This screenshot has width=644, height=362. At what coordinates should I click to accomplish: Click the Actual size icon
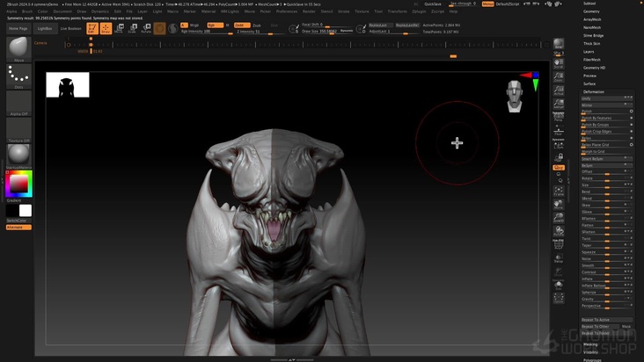558,90
